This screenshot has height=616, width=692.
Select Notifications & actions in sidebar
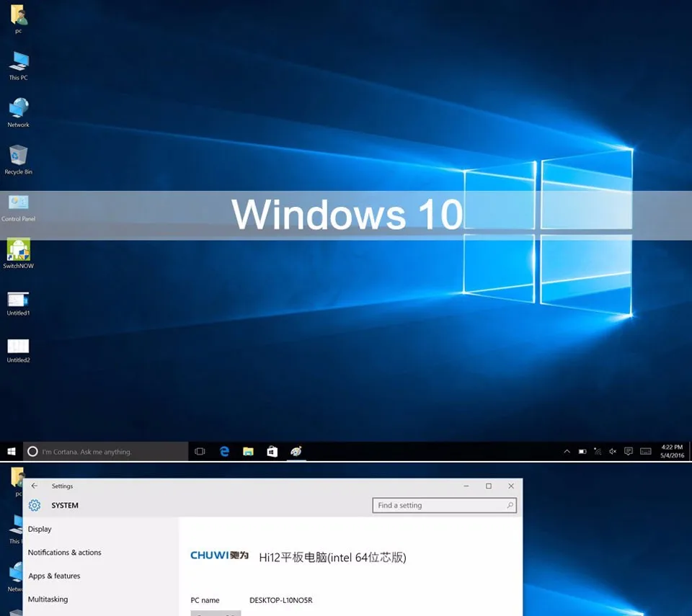click(x=64, y=553)
